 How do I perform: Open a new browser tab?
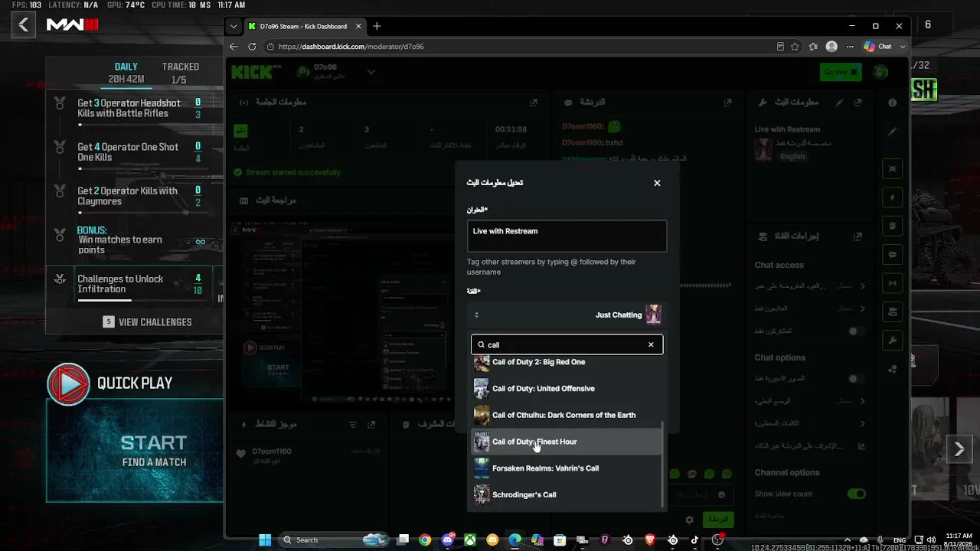point(377,26)
